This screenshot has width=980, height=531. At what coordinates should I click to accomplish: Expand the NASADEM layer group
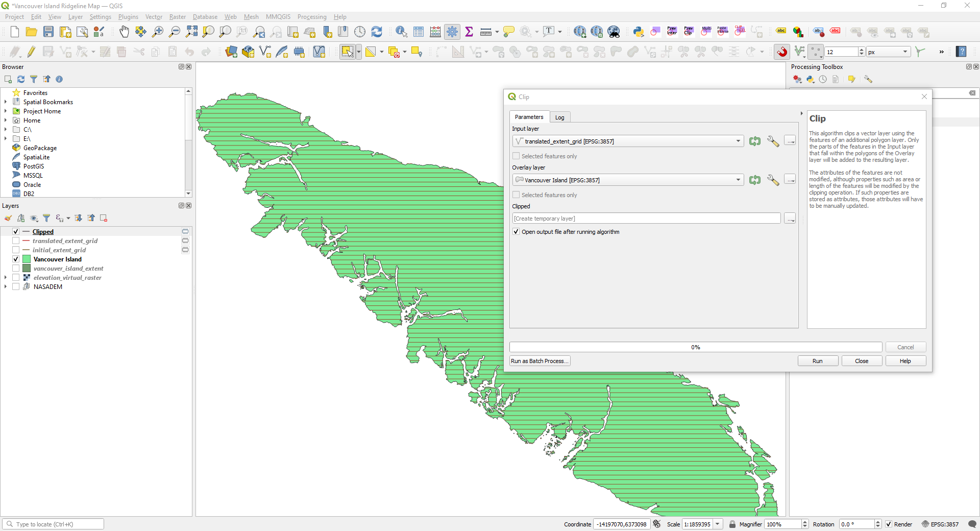pos(6,287)
